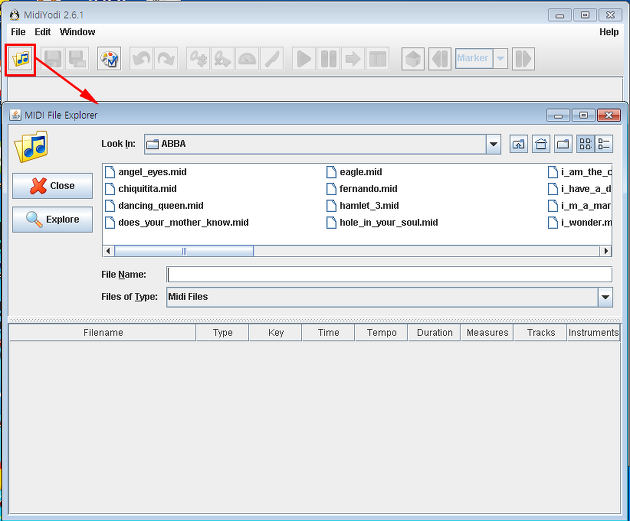Open the File menu
Viewport: 630px width, 521px height.
[x=18, y=32]
